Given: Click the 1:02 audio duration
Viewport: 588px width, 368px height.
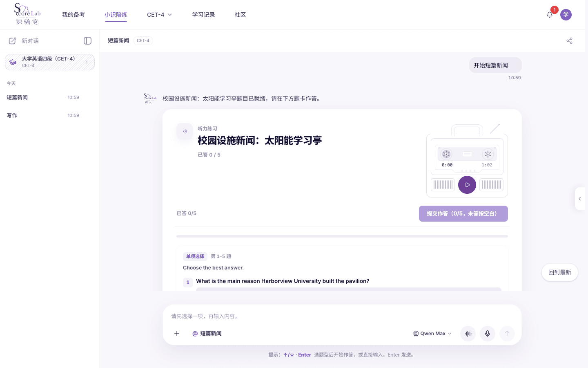Looking at the screenshot, I should pos(487,165).
